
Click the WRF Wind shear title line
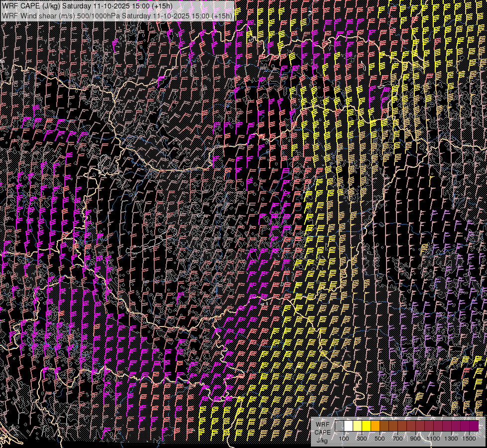point(117,16)
